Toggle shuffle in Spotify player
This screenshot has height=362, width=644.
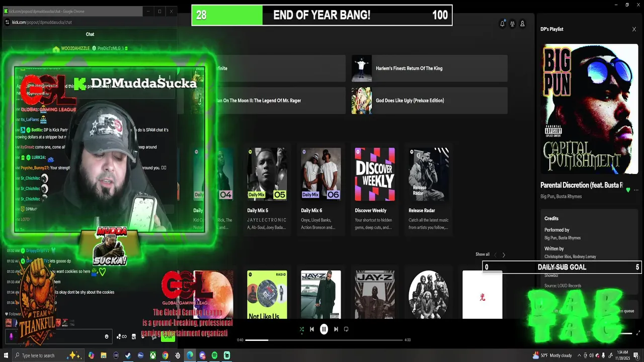coord(301,329)
